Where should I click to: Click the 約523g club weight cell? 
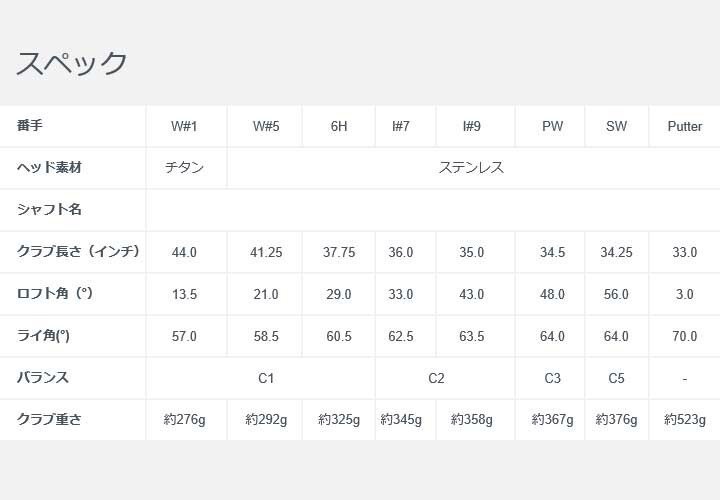click(x=684, y=421)
